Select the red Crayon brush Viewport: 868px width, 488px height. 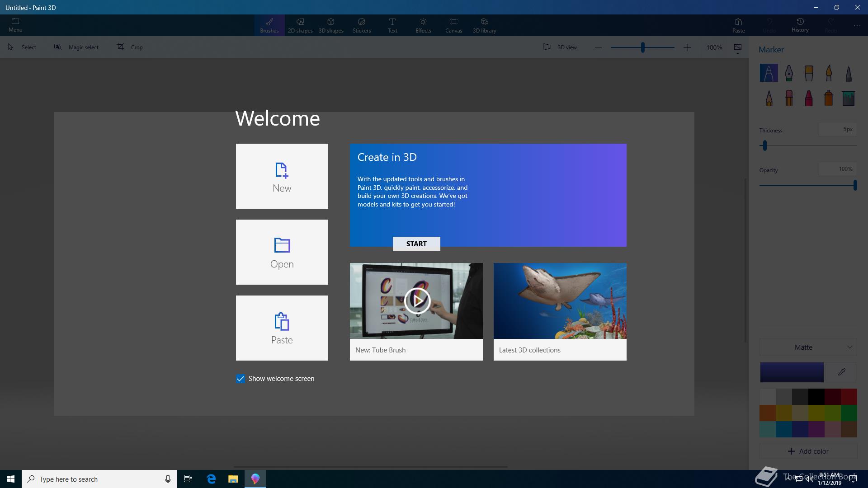(809, 98)
